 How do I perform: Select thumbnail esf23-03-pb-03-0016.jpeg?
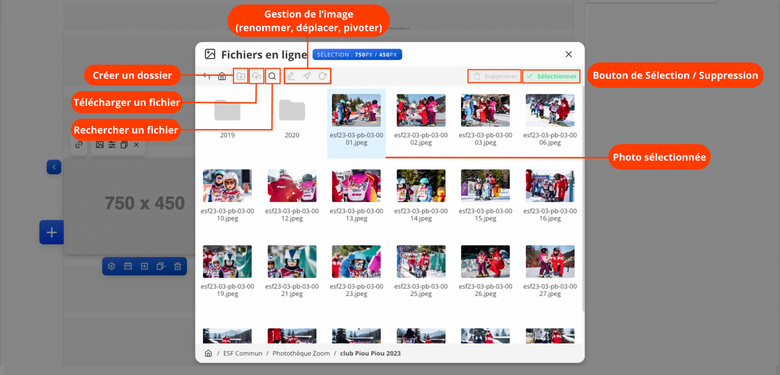point(550,186)
